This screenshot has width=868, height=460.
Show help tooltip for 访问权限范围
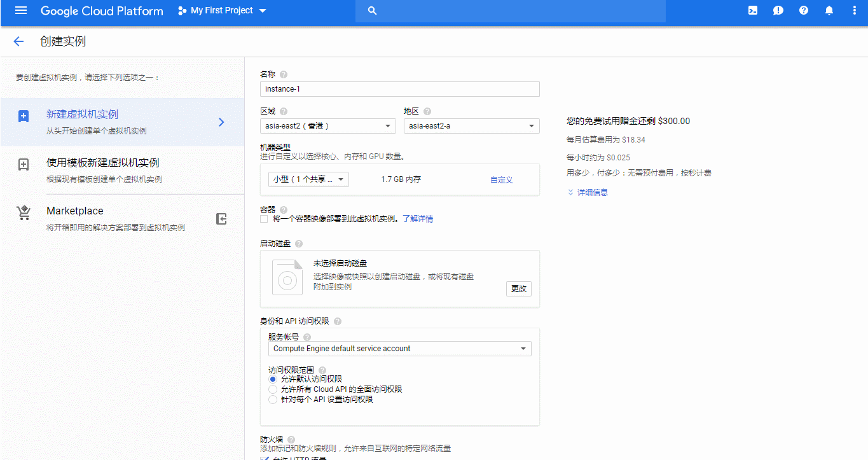(322, 370)
